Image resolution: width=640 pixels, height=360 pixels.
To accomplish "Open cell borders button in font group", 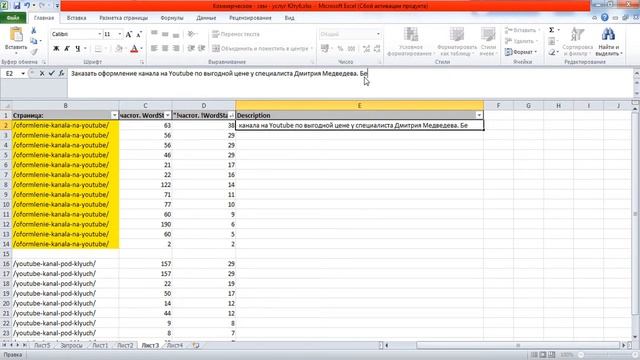I will [98, 49].
